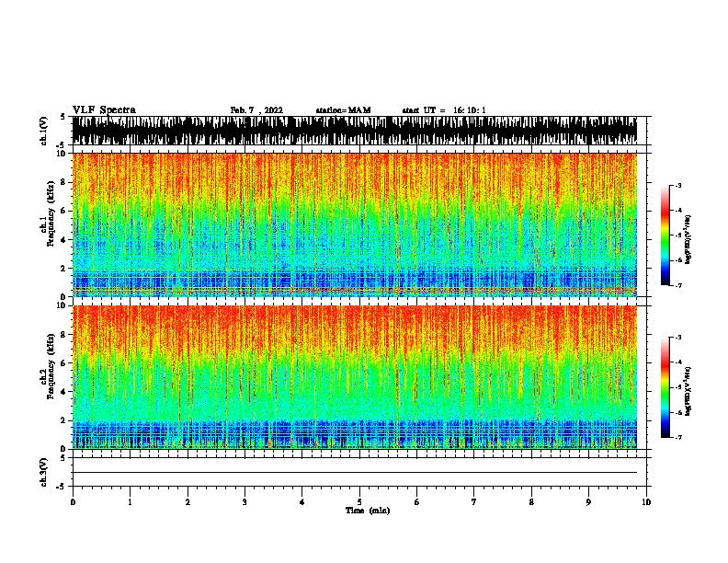
Task: Click the '1' tick on Time axis
Action: (130, 502)
